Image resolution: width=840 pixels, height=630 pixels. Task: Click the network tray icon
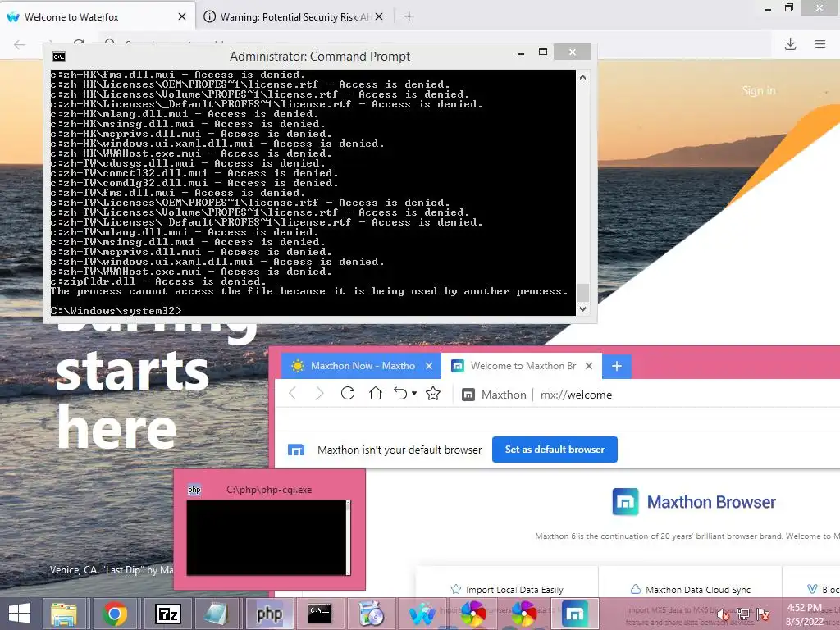(x=743, y=615)
